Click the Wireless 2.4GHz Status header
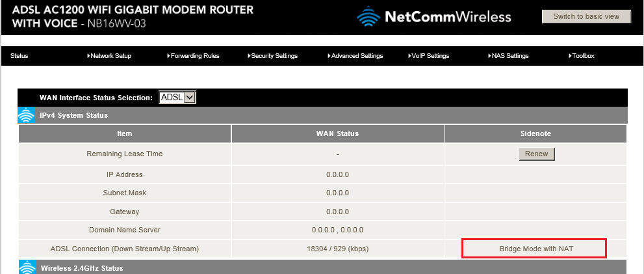This screenshot has height=274, width=644. (x=323, y=267)
